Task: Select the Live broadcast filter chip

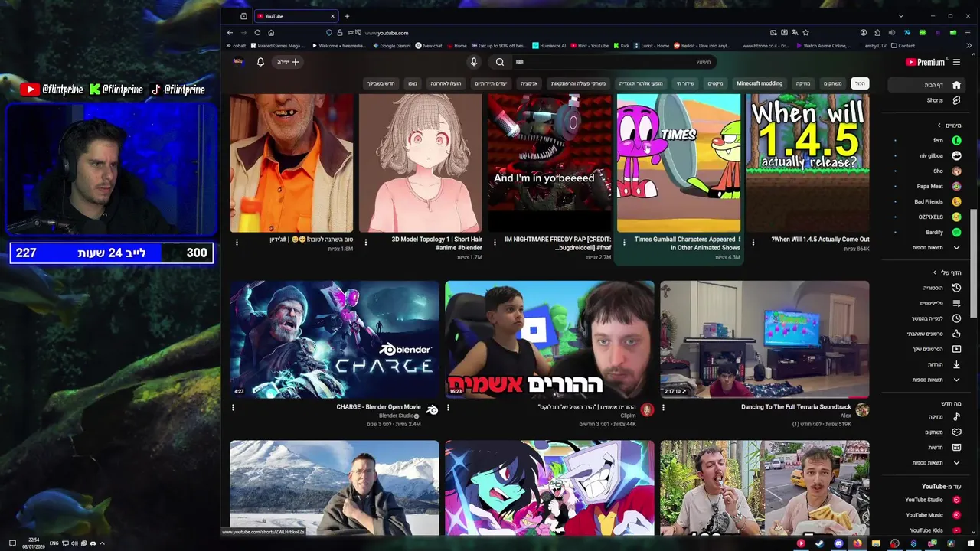Action: pyautogui.click(x=685, y=83)
